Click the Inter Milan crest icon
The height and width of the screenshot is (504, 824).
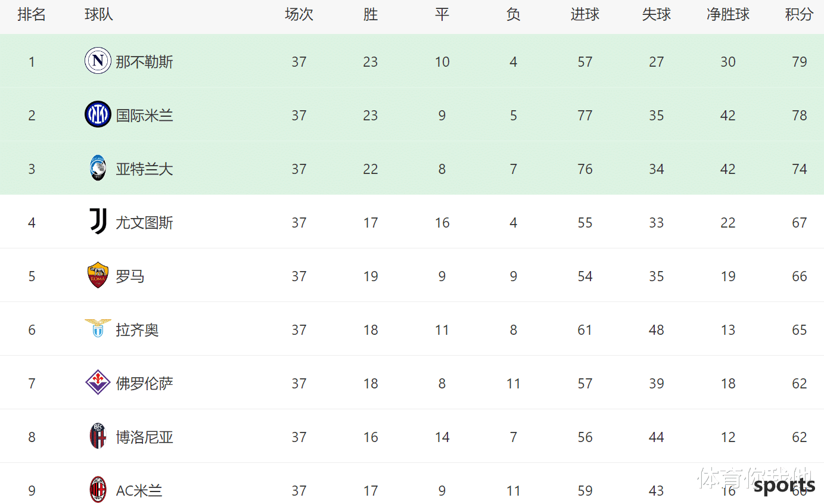98,114
